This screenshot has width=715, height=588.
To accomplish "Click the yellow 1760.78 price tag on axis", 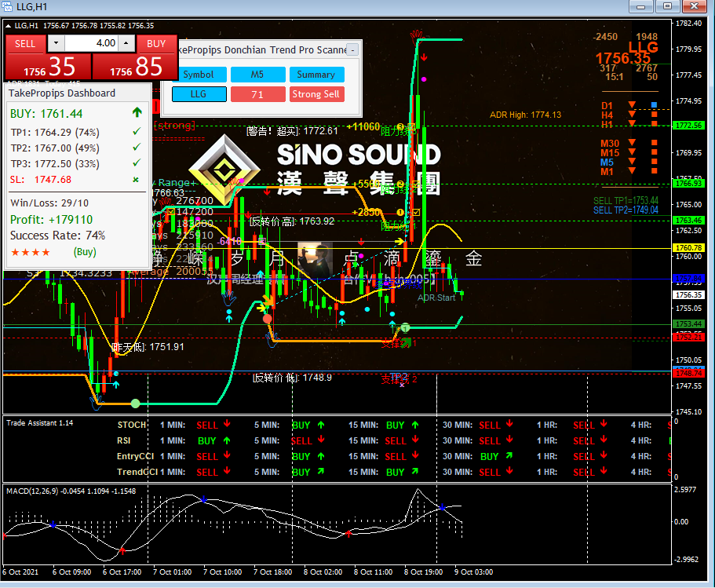I will pos(689,248).
